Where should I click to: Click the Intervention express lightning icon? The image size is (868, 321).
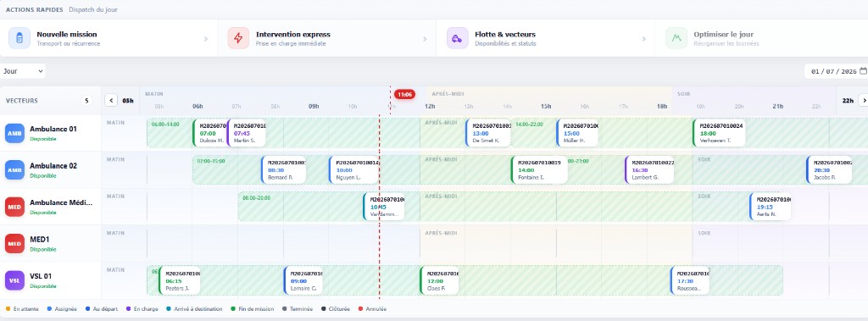[238, 38]
